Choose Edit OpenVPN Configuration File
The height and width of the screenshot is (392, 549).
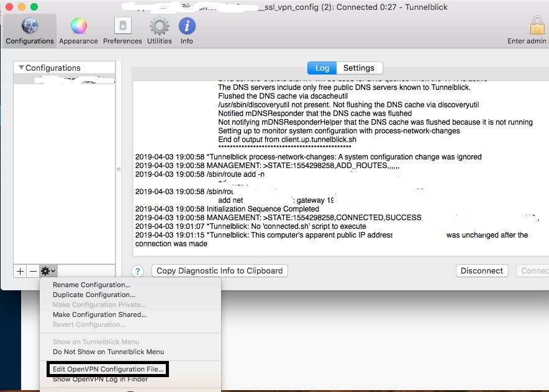click(x=105, y=370)
